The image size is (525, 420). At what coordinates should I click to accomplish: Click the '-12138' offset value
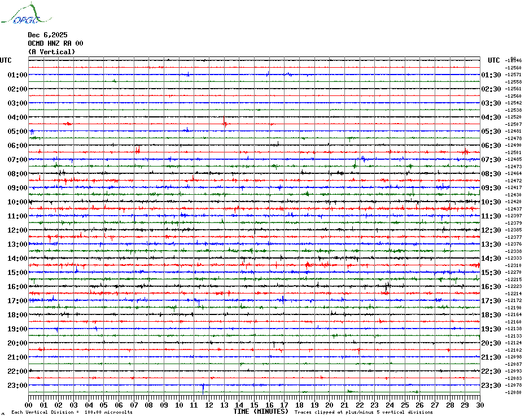click(513, 329)
